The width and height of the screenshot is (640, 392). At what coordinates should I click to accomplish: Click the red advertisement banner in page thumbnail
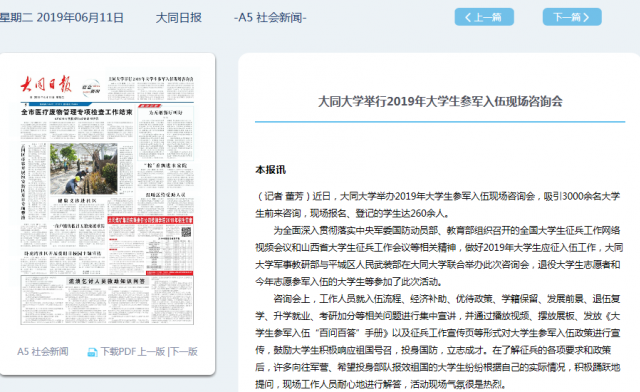[150, 220]
